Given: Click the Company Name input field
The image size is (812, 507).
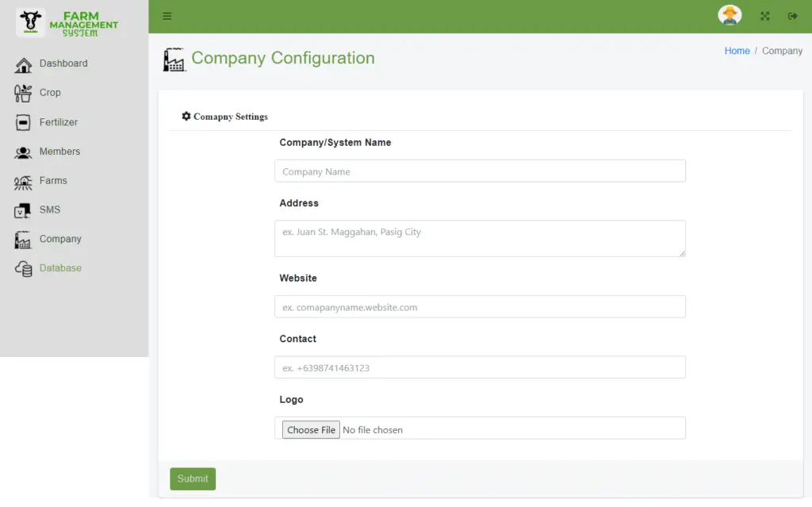Looking at the screenshot, I should 480,171.
